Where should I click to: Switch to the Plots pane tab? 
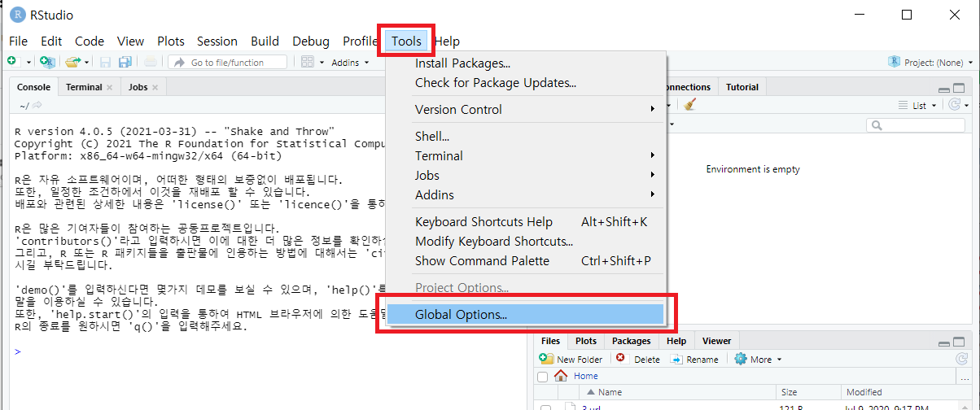point(586,341)
